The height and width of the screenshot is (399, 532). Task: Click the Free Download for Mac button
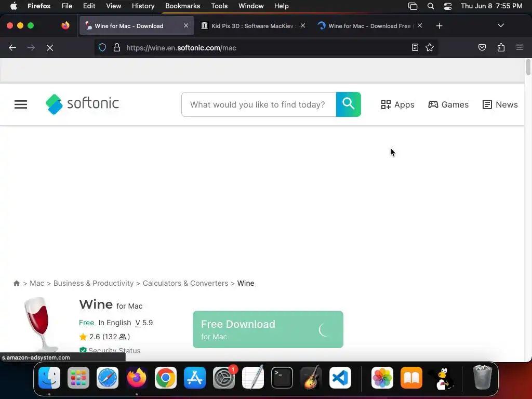tap(268, 329)
